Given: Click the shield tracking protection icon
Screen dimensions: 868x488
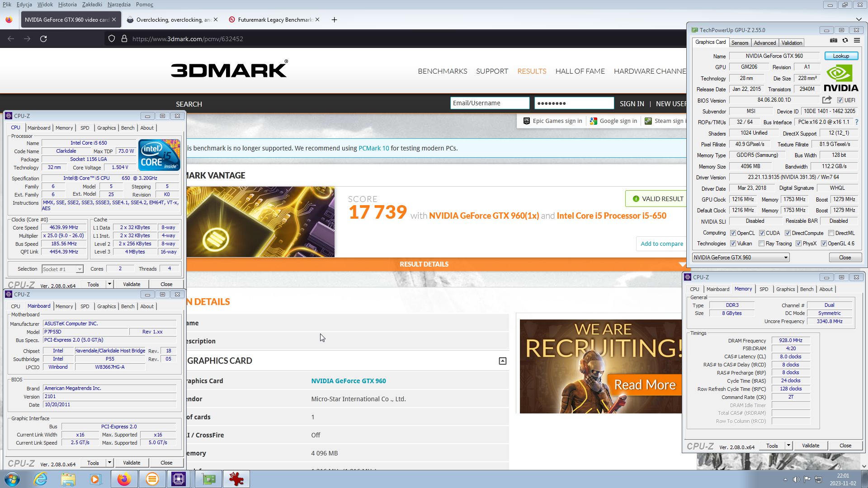Looking at the screenshot, I should click(112, 39).
